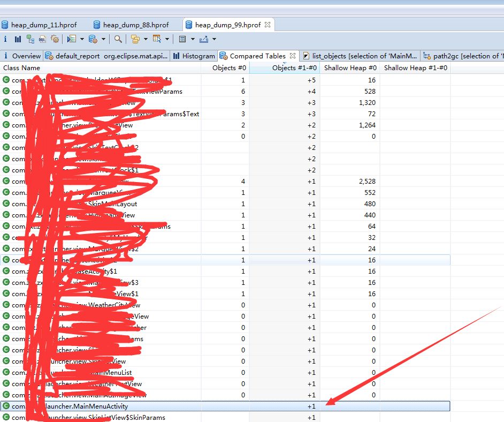The height and width of the screenshot is (422, 504).
Task: Close the heap_dump_99.hprof tab
Action: [268, 25]
